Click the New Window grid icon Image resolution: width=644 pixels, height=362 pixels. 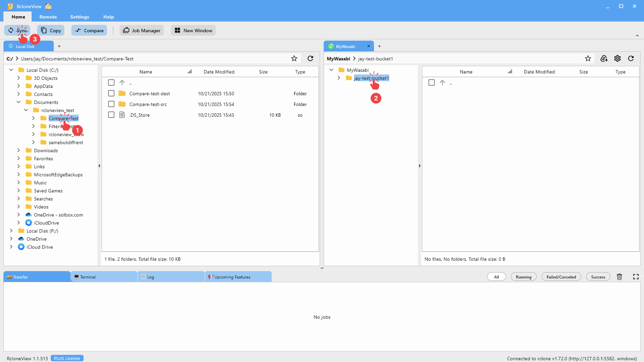click(177, 31)
